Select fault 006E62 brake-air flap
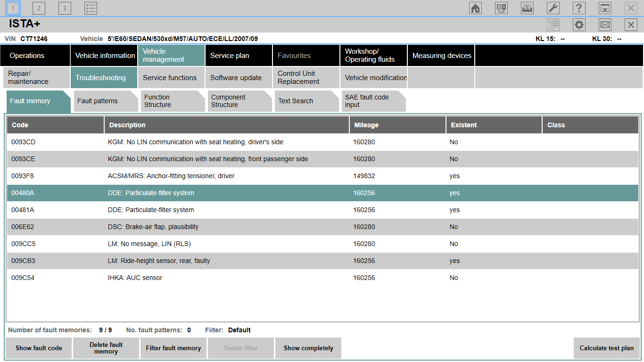Image resolution: width=644 pixels, height=362 pixels. tap(323, 227)
